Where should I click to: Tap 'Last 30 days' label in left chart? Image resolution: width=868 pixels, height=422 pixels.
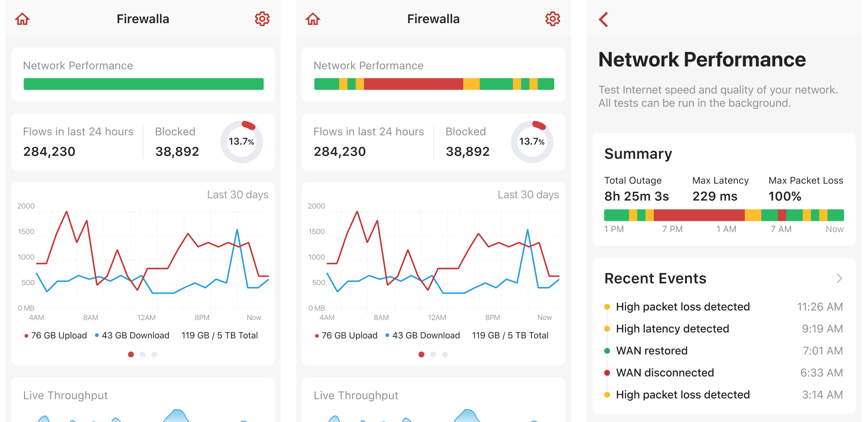pyautogui.click(x=238, y=195)
